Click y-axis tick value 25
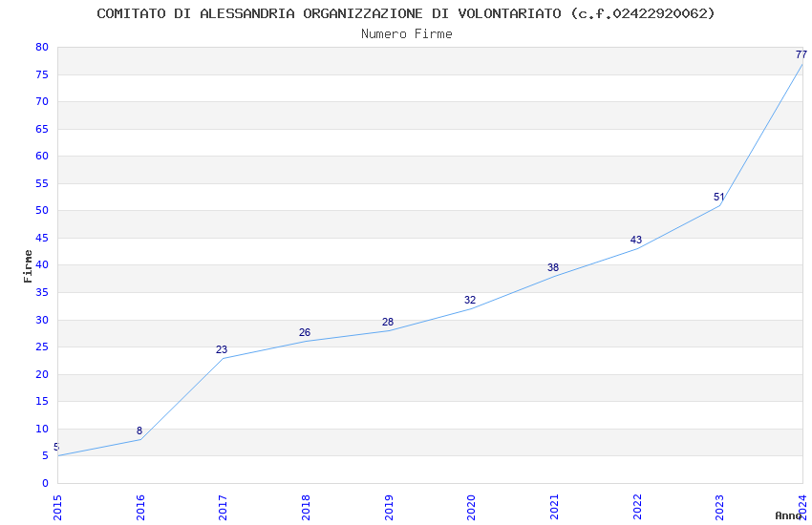Image resolution: width=812 pixels, height=525 pixels. (x=42, y=346)
